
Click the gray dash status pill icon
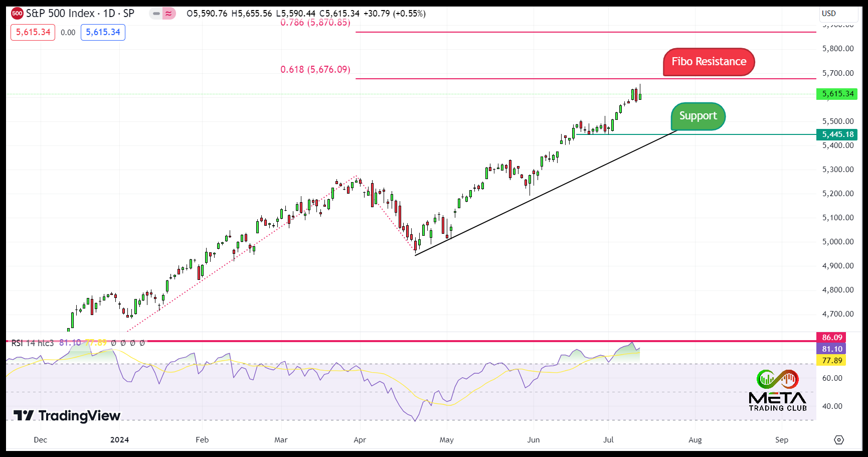pos(156,14)
